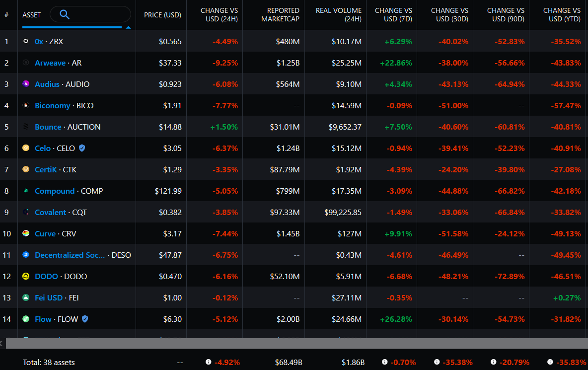Open the Biconomy asset link

53,105
